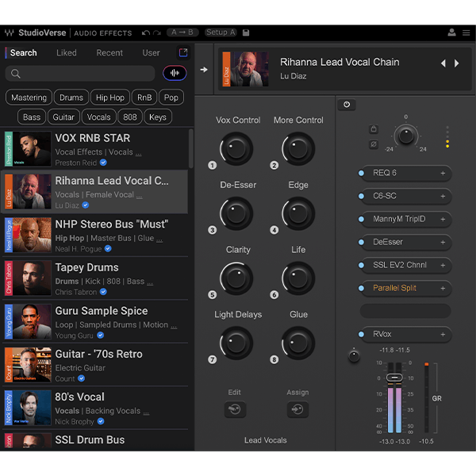Expand Tapey Drums tags ellipsis
This screenshot has height=476, width=476.
pyautogui.click(x=150, y=283)
